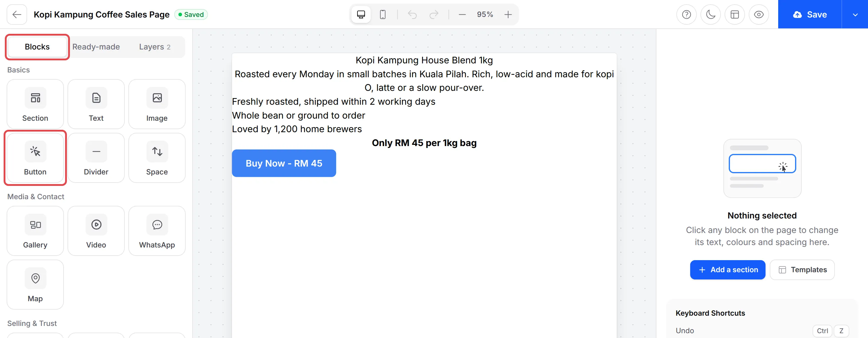Select 'Whole bean or ground to order' line
Image resolution: width=868 pixels, height=338 pixels.
click(x=299, y=115)
